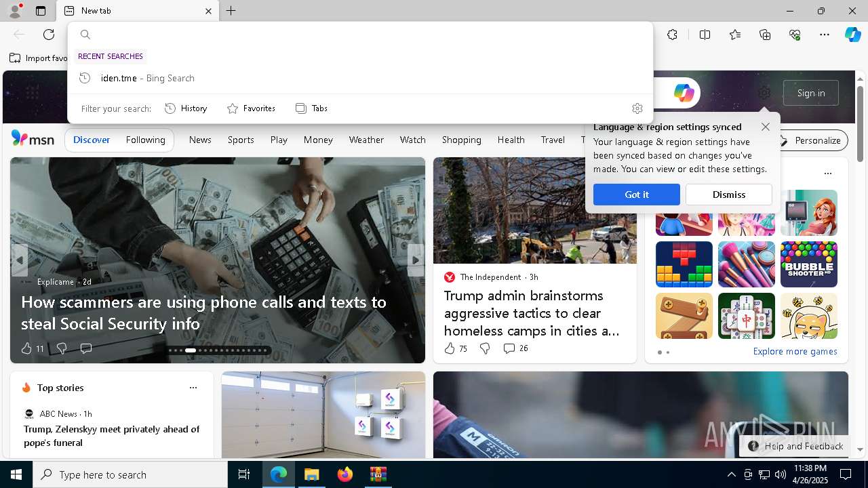Viewport: 868px width, 488px height.
Task: Open Collections toolbar icon
Action: point(765,35)
